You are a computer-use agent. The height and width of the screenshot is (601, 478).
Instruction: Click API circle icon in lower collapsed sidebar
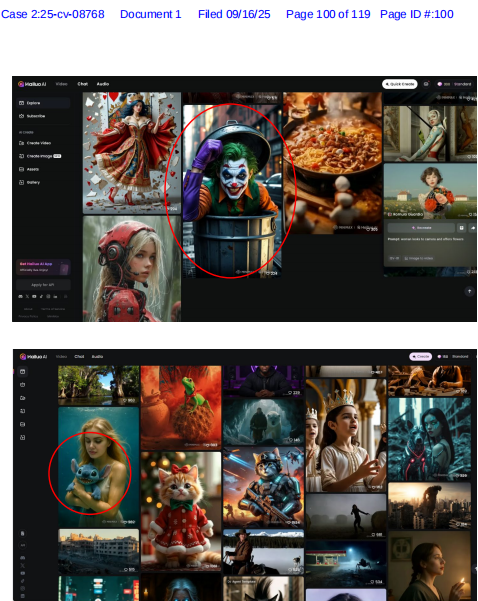22,545
